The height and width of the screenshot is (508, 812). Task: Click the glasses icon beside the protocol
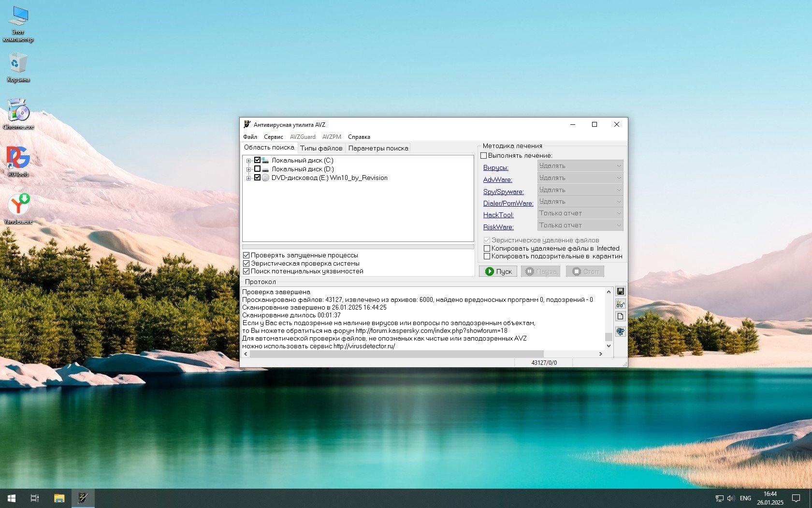click(621, 304)
